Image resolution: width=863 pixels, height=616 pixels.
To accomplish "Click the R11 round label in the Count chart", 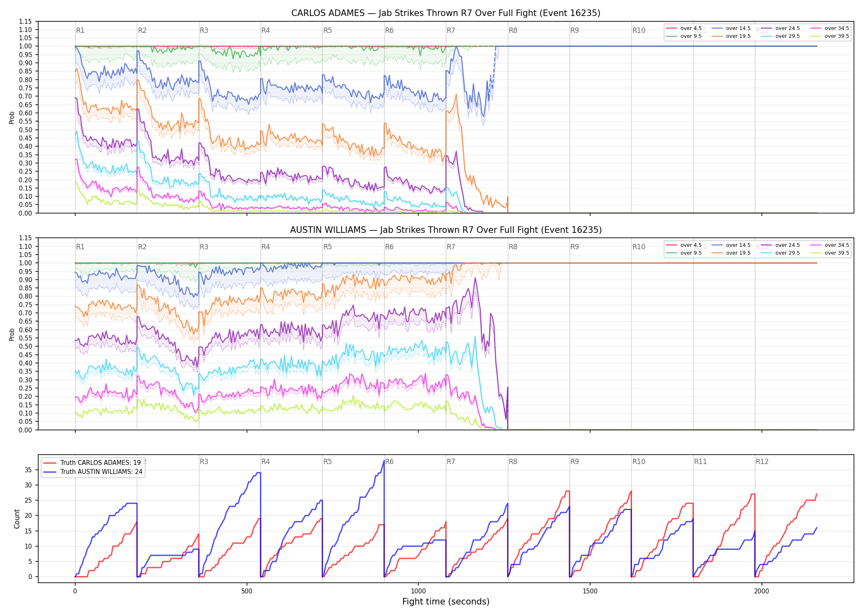I will click(x=701, y=462).
